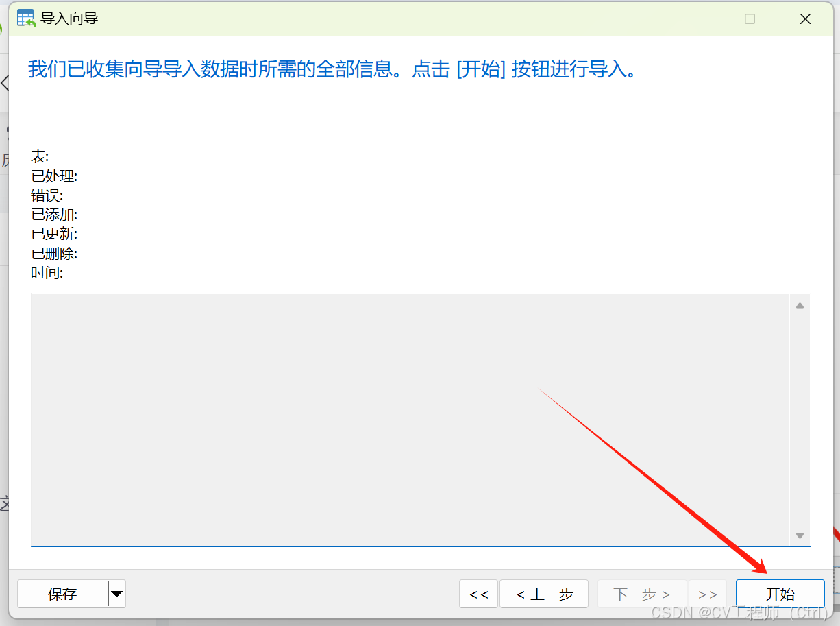840x626 pixels.
Task: Click the 错误: label
Action: pyautogui.click(x=47, y=195)
